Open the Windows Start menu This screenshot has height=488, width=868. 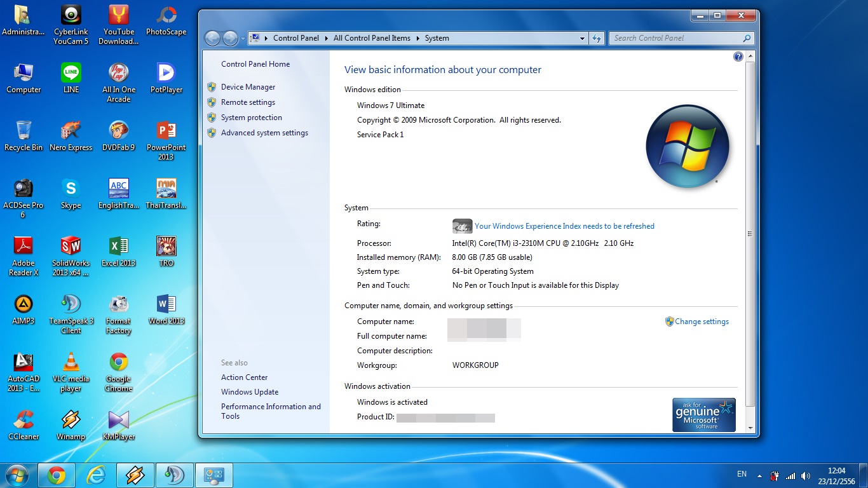click(x=17, y=475)
